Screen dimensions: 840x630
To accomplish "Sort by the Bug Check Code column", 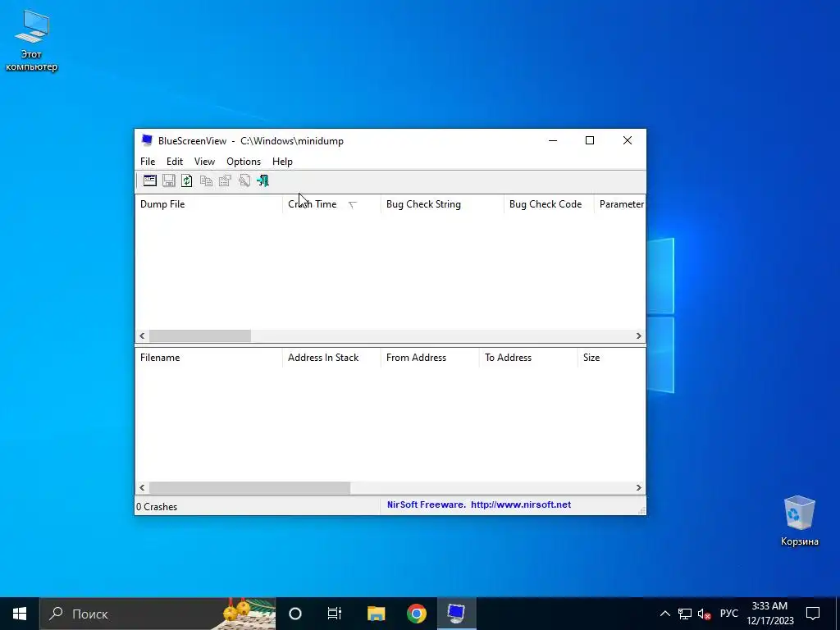I will (x=549, y=204).
